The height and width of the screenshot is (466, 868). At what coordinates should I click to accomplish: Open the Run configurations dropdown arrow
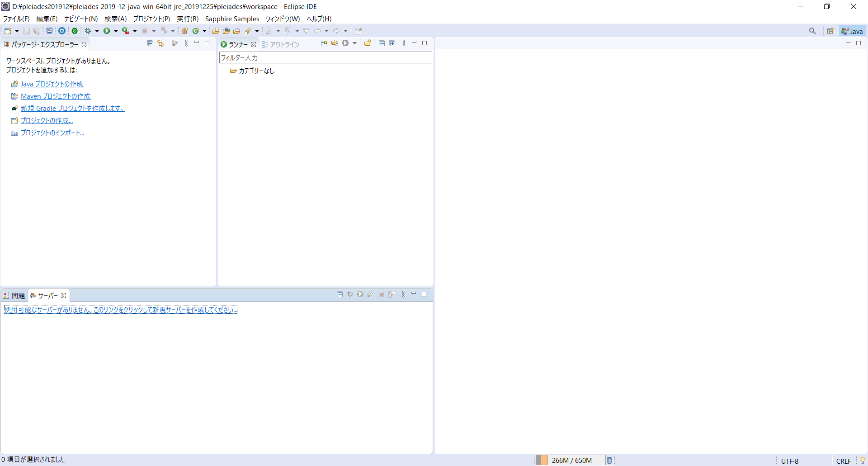pyautogui.click(x=116, y=31)
